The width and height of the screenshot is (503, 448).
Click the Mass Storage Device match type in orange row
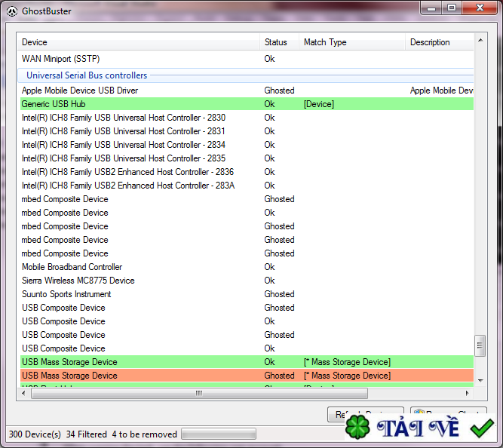(347, 376)
